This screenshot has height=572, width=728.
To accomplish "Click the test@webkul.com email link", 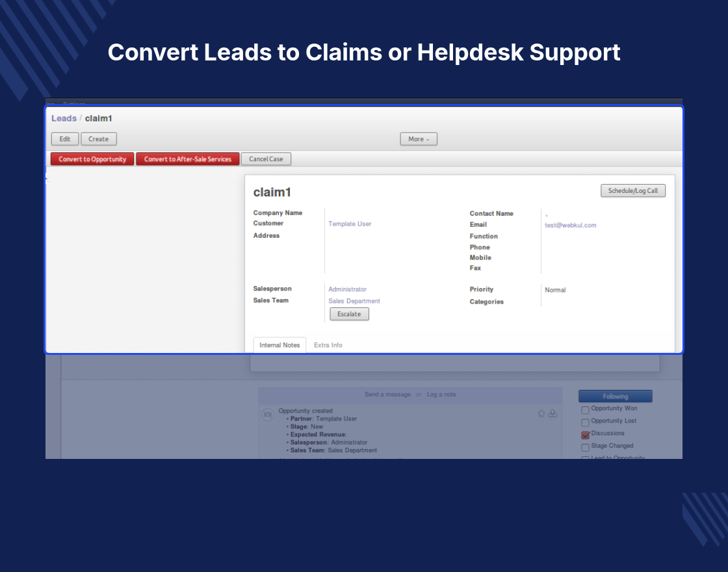I will (570, 225).
